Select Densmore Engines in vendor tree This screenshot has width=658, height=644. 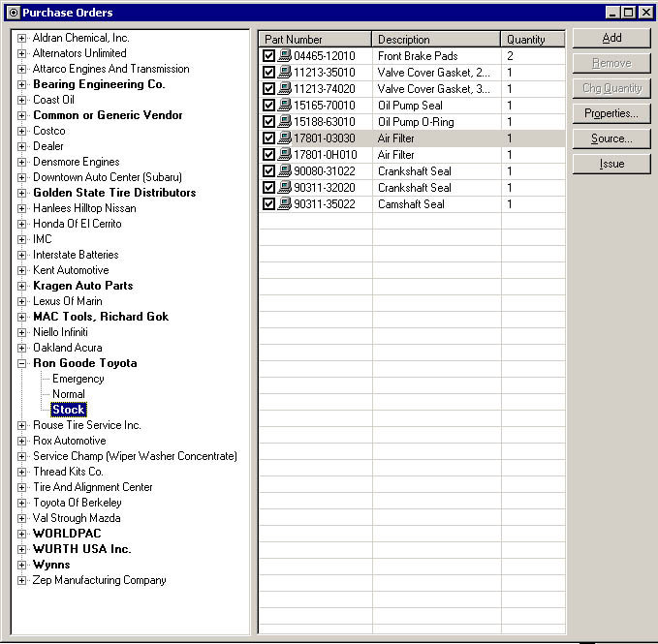point(76,162)
